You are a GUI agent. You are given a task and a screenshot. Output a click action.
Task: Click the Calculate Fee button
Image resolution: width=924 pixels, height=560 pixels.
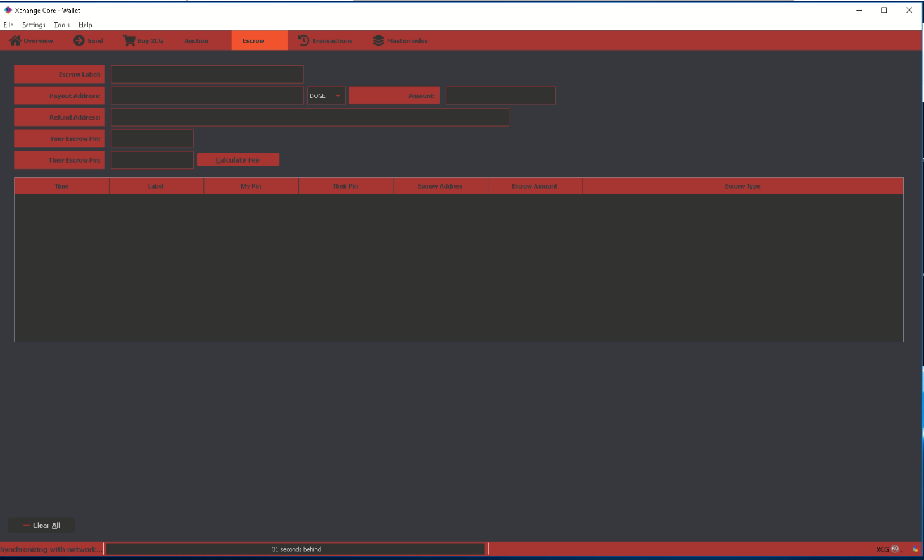point(238,160)
